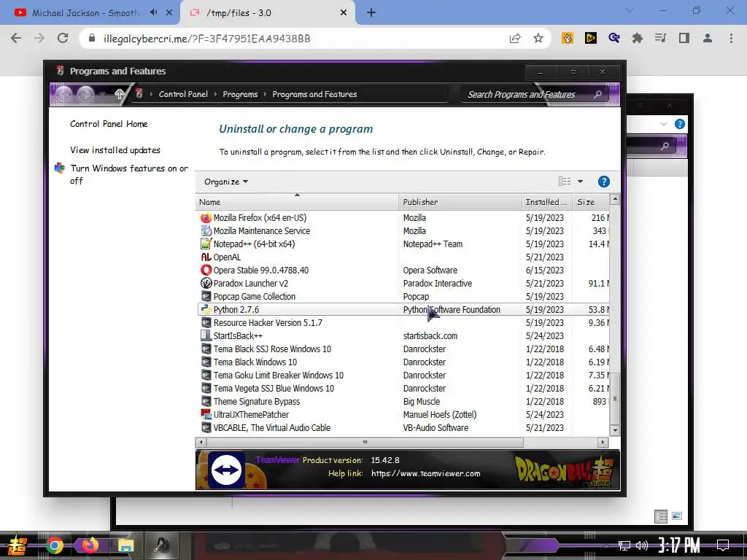
Task: Click the search magnifier in Programs and Features
Action: click(597, 94)
